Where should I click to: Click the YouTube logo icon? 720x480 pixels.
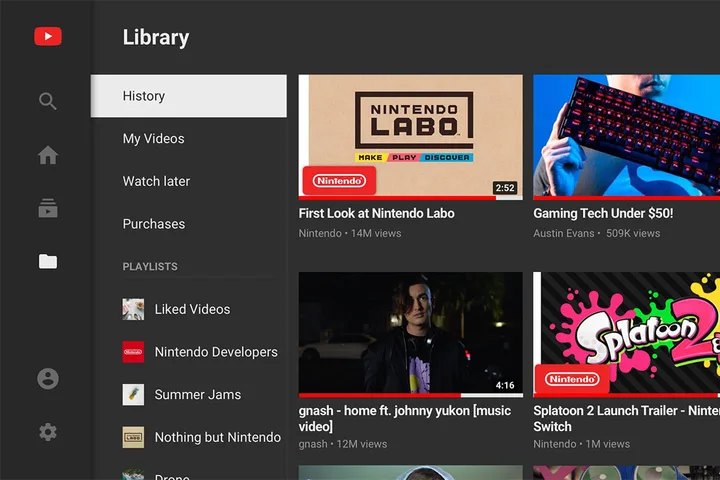(48, 36)
